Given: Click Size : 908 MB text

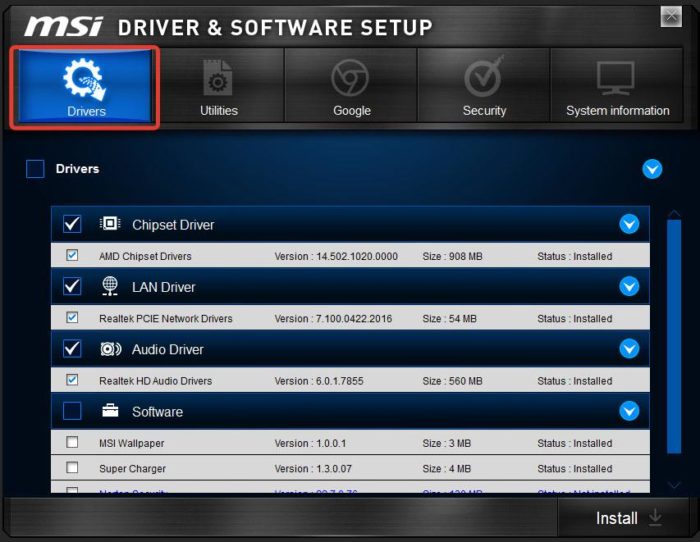Looking at the screenshot, I should pos(452,256).
